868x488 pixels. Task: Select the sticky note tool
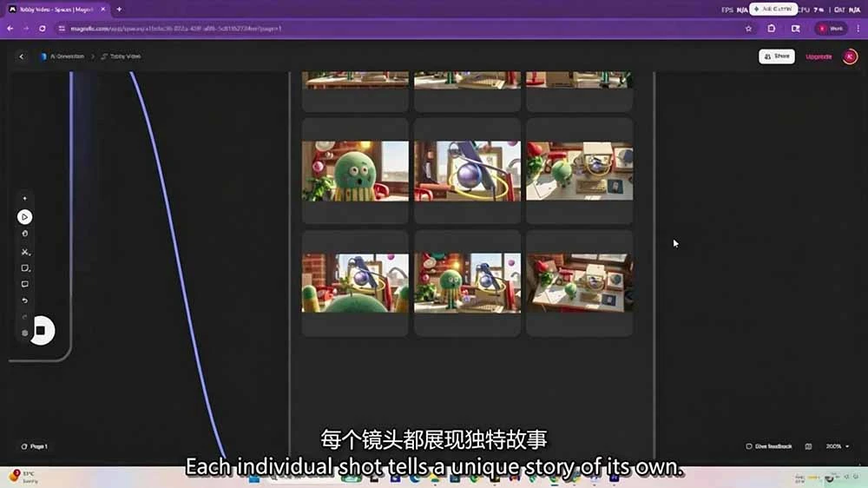point(25,268)
